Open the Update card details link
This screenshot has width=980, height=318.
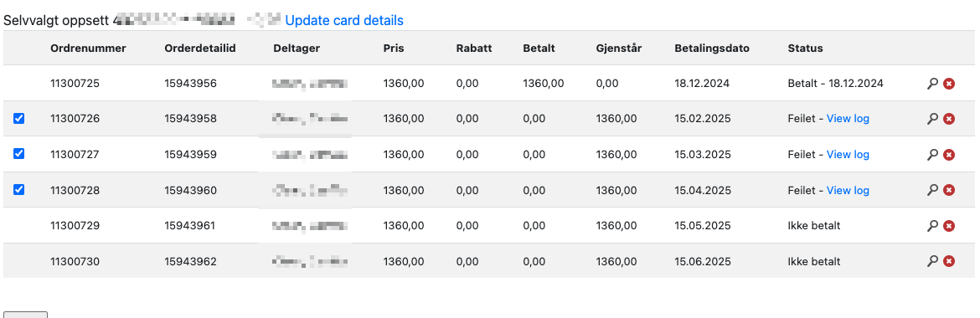[x=344, y=21]
